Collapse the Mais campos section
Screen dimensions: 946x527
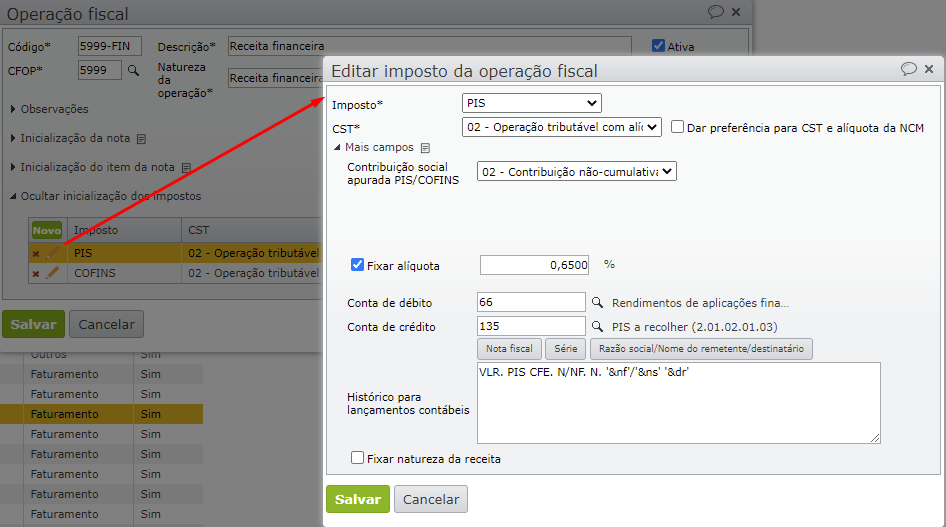tap(337, 147)
